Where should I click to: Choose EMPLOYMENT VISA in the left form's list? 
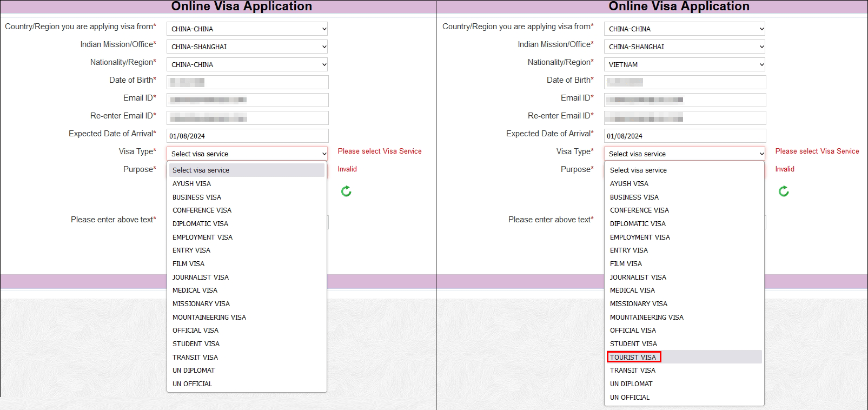pyautogui.click(x=202, y=237)
